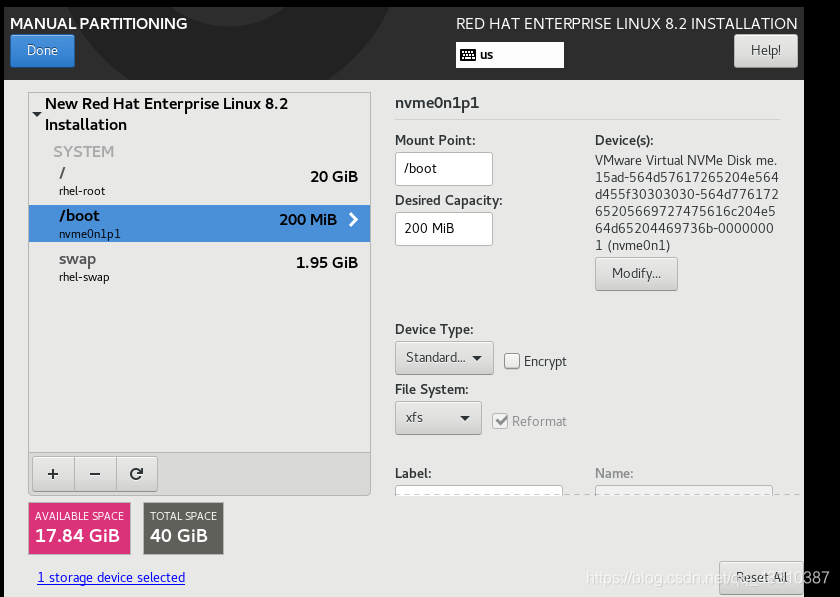
Task: Open the Device Type Standard dropdown
Action: (444, 358)
